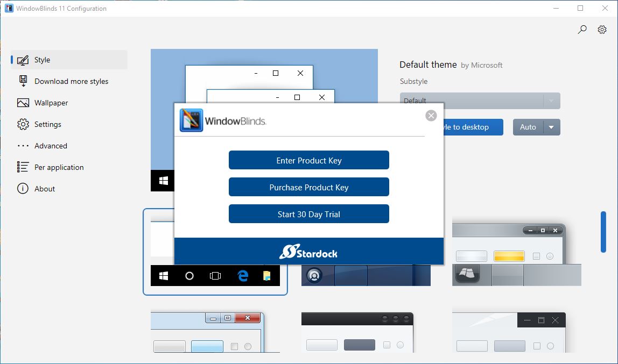Select the style thumbnail with the red close button
The width and height of the screenshot is (618, 364).
click(215, 332)
